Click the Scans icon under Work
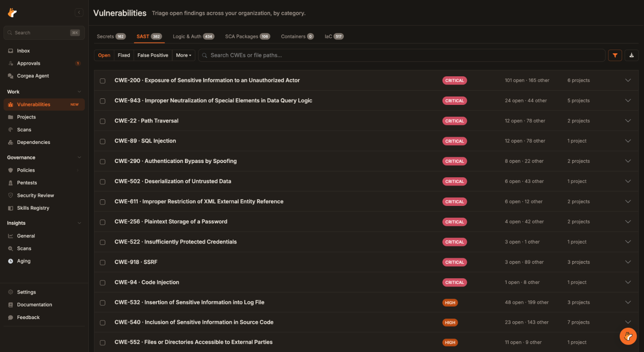 coord(11,130)
